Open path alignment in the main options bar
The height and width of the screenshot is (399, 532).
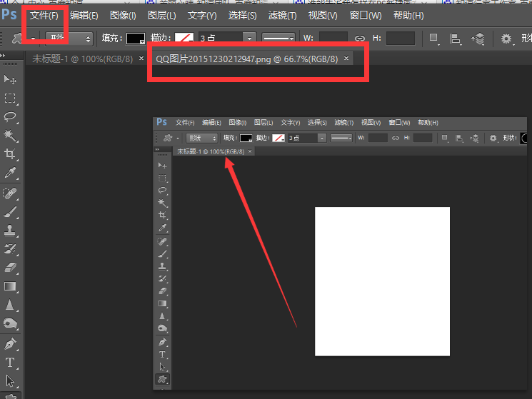pos(455,39)
